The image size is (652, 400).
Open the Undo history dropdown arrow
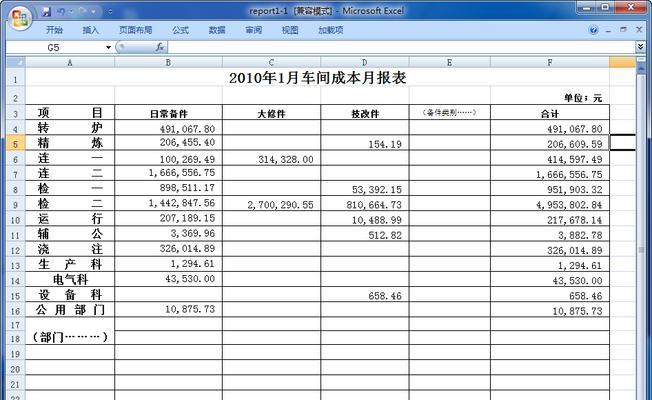(x=70, y=12)
